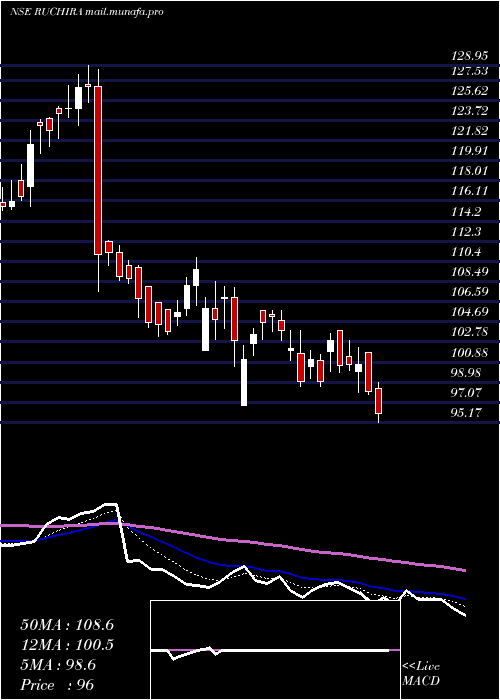Select the 114.2 price level label

[467, 212]
